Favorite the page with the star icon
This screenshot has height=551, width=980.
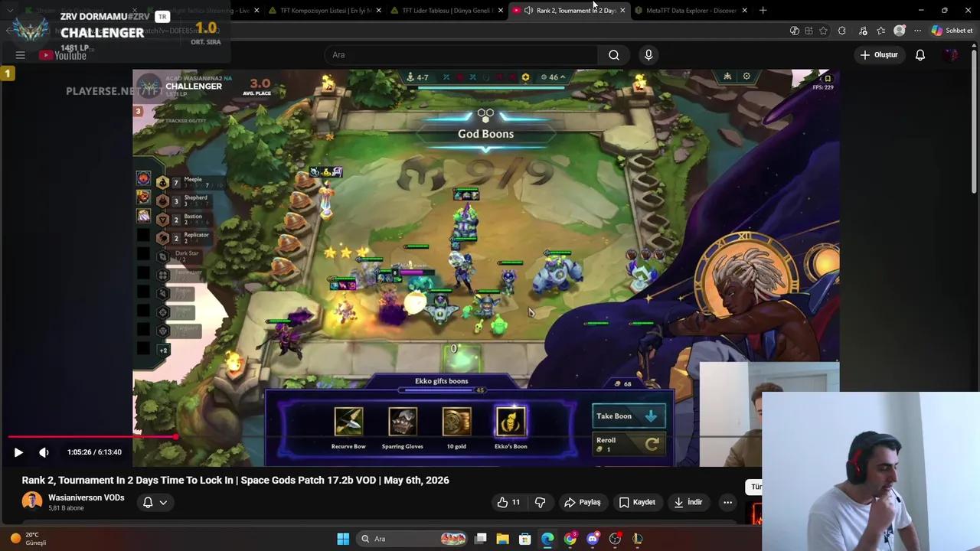(x=823, y=31)
